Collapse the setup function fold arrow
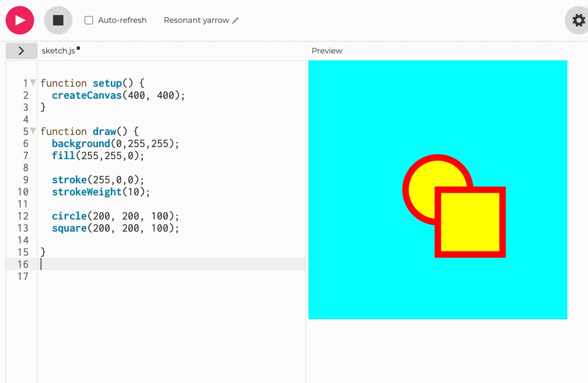588x383 pixels. pyautogui.click(x=33, y=82)
